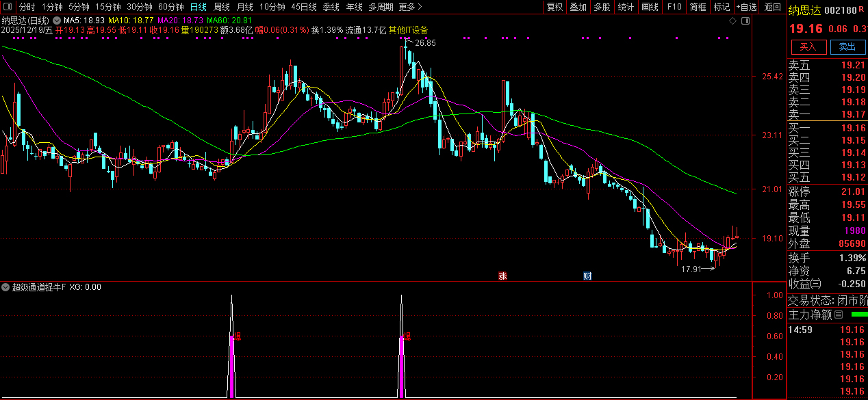Select the 卖一 19.17 quote row
This screenshot has height=400, width=868.
coord(827,114)
